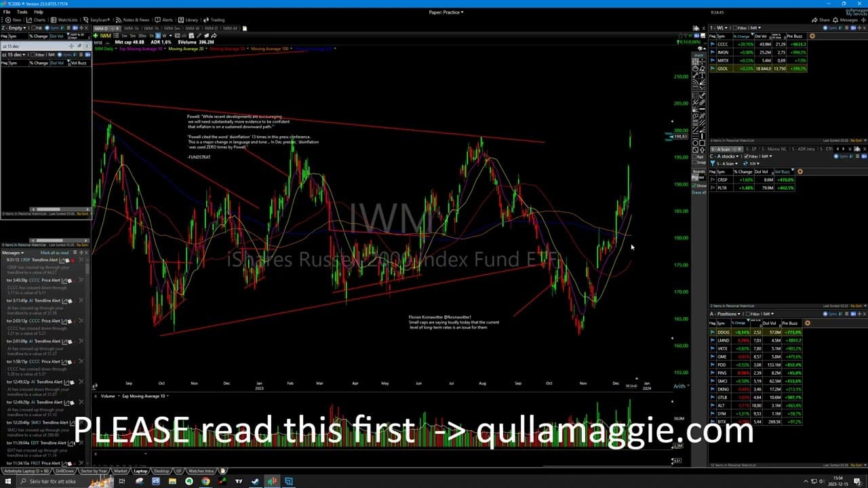
Task: Open the Trading toolbar item
Action: coord(214,20)
